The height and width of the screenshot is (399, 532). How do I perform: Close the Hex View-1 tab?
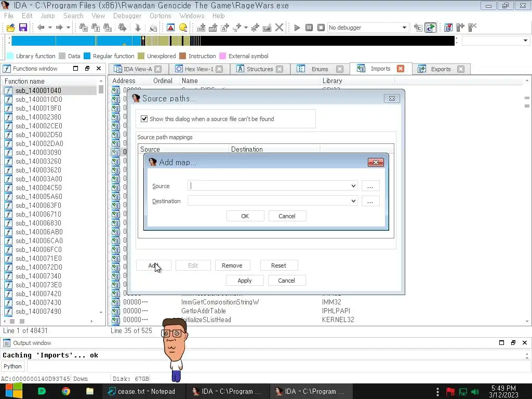click(220, 69)
